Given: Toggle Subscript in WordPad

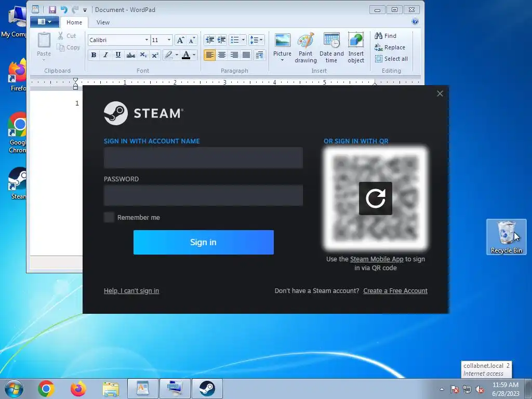Looking at the screenshot, I should point(143,55).
